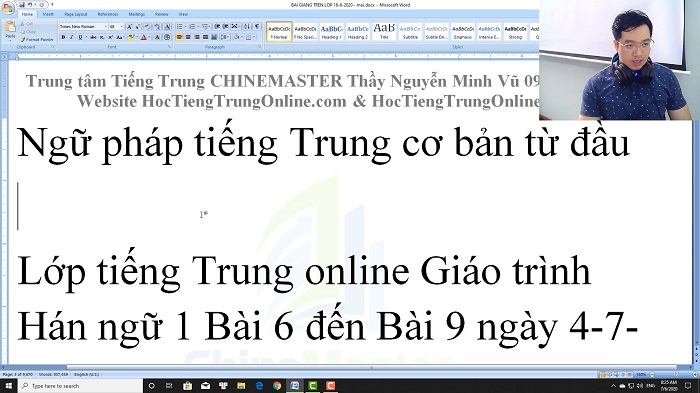Switch to the Home ribbon tab
This screenshot has height=393, width=700.
(27, 14)
